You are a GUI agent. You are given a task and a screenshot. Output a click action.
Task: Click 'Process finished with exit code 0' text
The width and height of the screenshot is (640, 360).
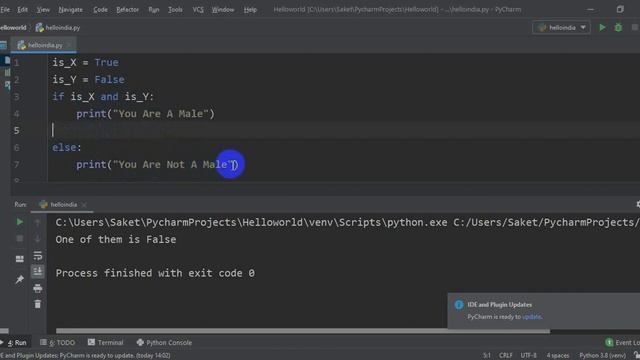(x=155, y=273)
